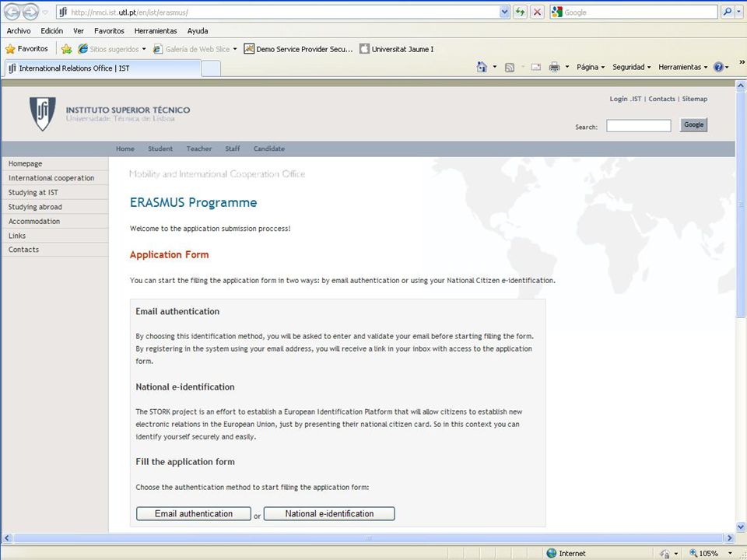Click the search magnifier icon in toolbar

point(727,12)
